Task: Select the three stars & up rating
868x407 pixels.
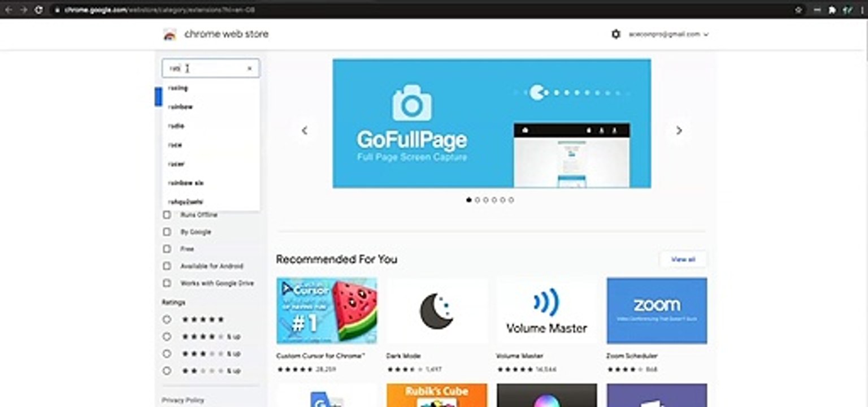Action: pos(167,353)
